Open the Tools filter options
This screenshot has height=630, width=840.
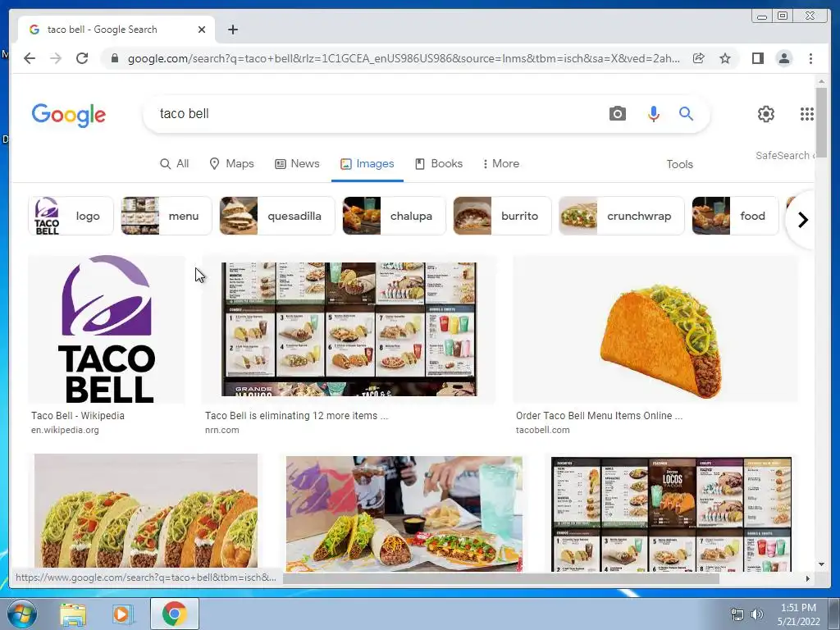click(679, 164)
